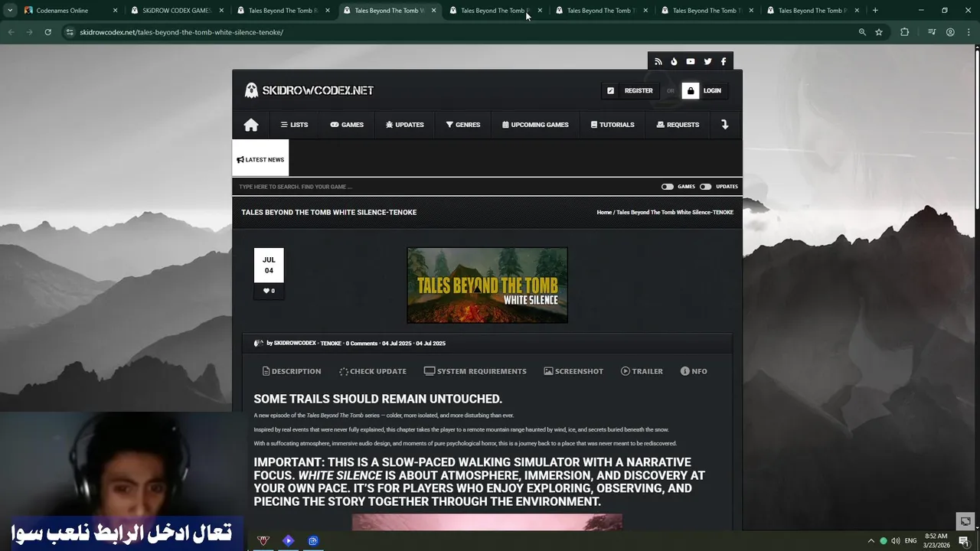Click the pencil icon beside REGISTER

click(x=610, y=90)
